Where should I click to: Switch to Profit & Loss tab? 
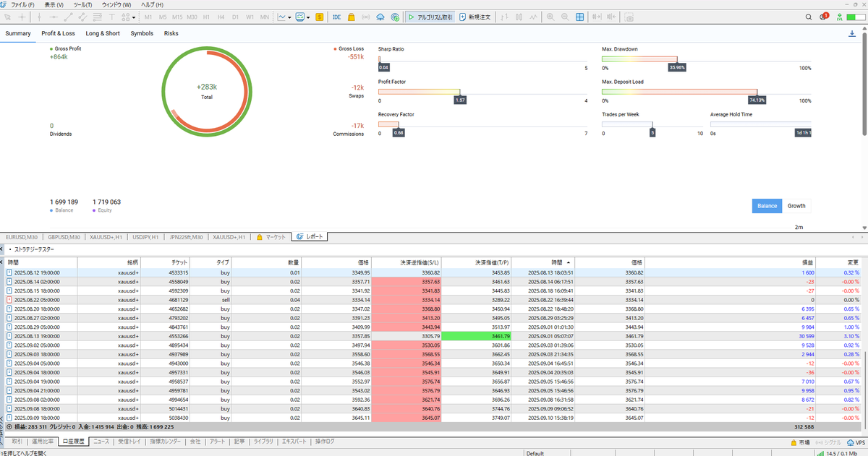58,33
